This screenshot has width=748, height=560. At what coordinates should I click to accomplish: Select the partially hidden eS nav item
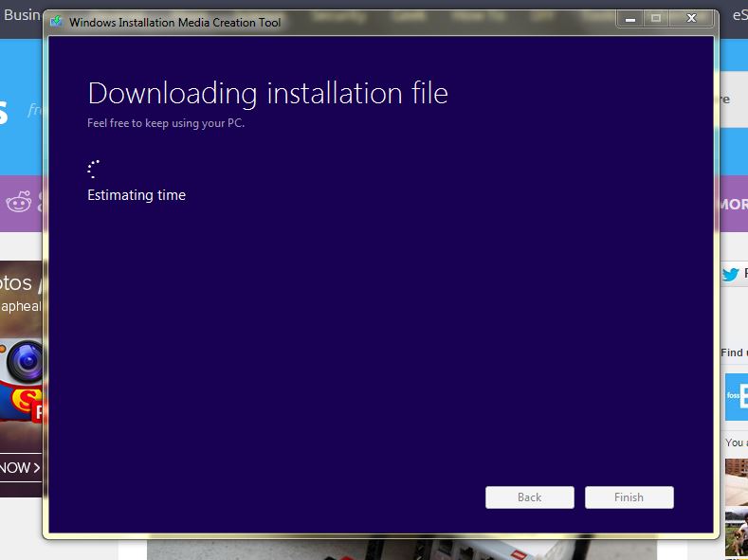[739, 15]
